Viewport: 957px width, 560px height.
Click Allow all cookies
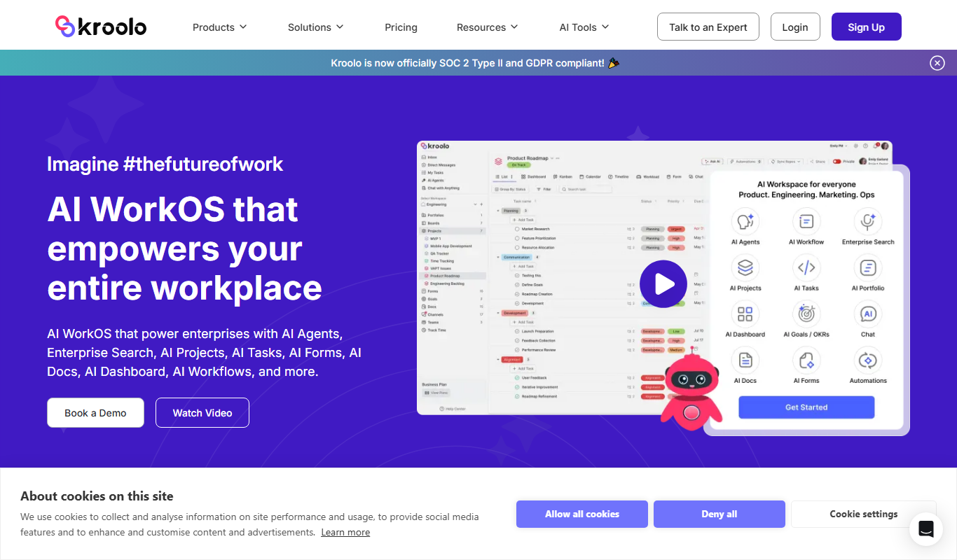click(582, 514)
